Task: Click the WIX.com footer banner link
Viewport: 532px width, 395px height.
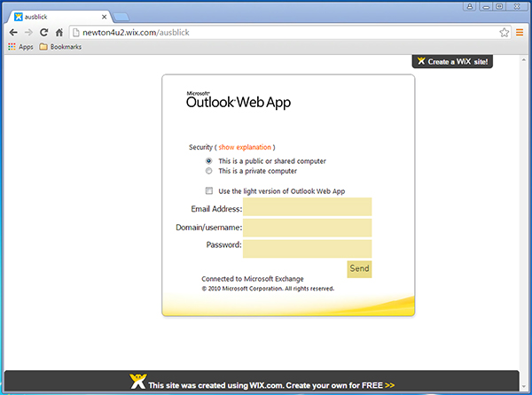Action: 271,385
